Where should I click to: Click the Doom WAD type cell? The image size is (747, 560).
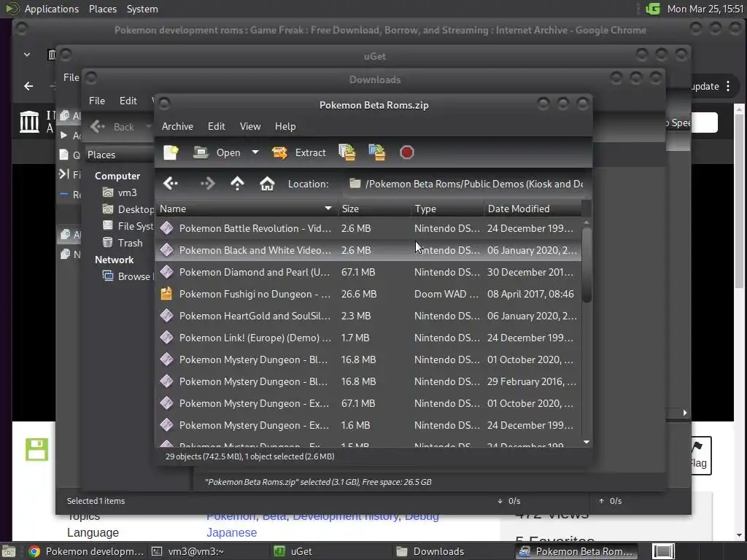446,294
